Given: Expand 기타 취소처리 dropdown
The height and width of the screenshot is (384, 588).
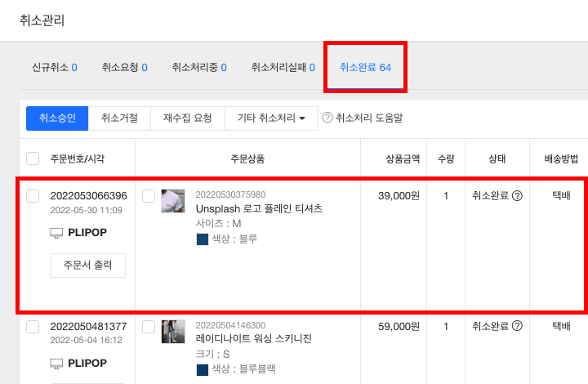Looking at the screenshot, I should [271, 118].
